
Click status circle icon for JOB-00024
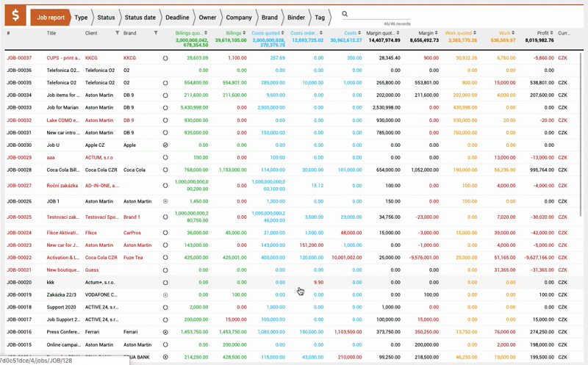pos(165,233)
